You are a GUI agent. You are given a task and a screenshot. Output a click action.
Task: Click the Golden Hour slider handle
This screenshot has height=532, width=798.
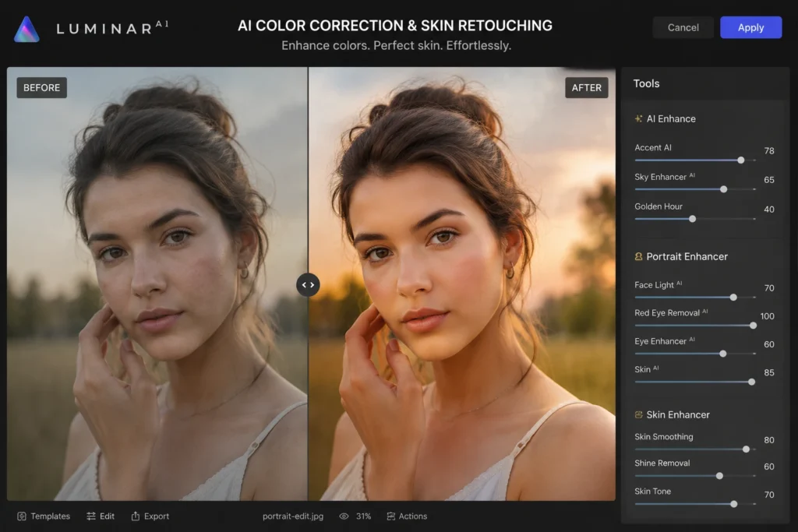pos(692,219)
